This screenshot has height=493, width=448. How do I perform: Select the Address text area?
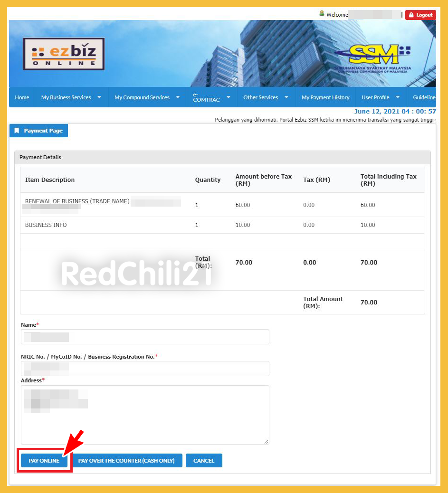tap(145, 414)
